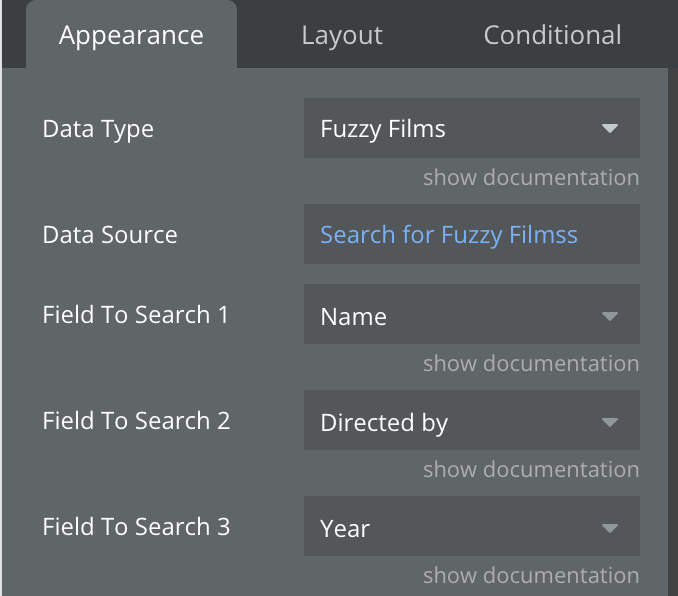Click the caret arrow beside Directed by value
The image size is (678, 596).
(x=609, y=423)
